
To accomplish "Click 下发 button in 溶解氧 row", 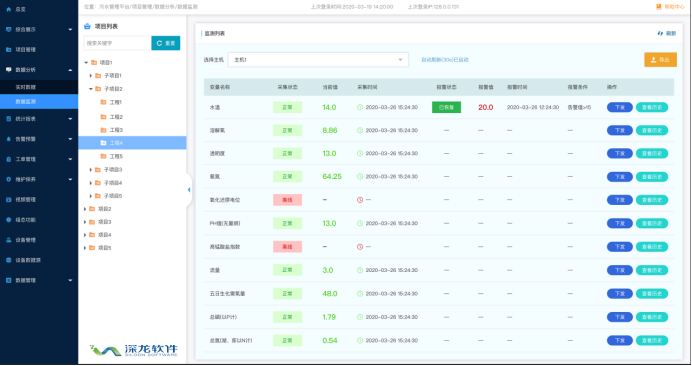I will coord(620,130).
